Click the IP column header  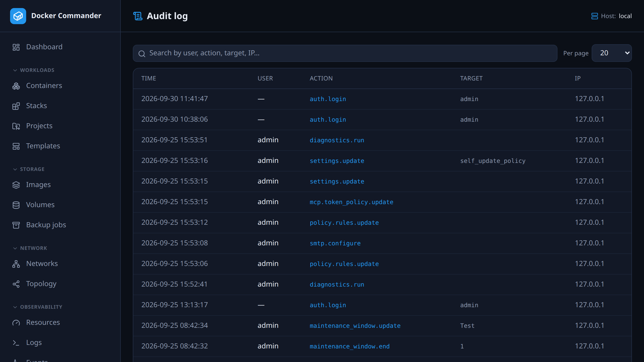click(x=578, y=78)
